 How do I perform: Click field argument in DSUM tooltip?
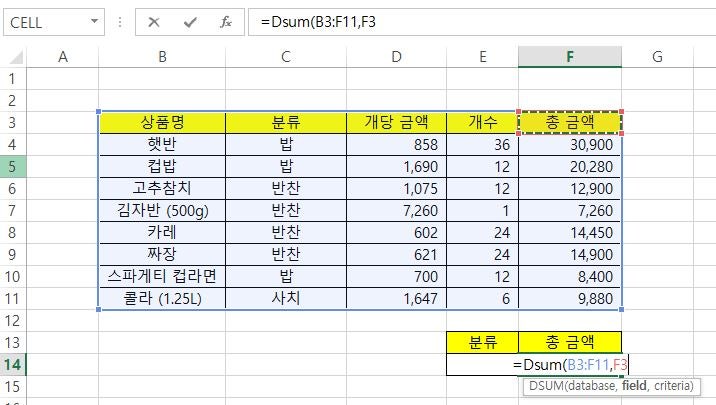tap(634, 386)
